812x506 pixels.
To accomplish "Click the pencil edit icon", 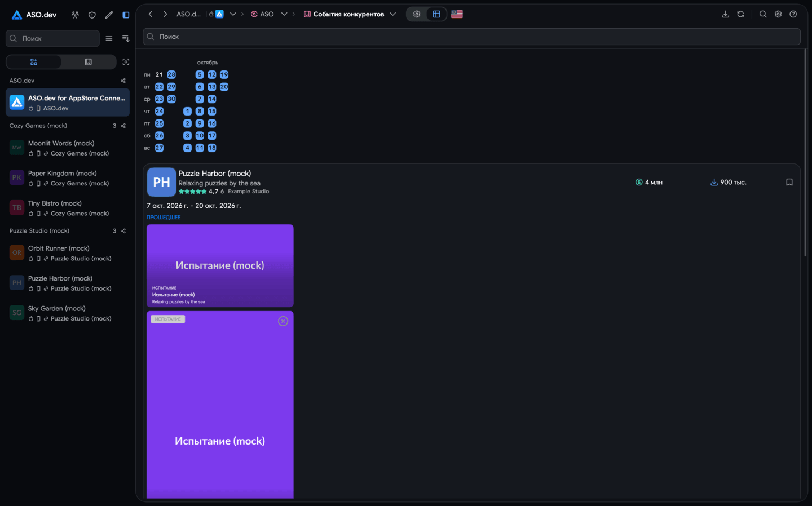I will tap(109, 15).
